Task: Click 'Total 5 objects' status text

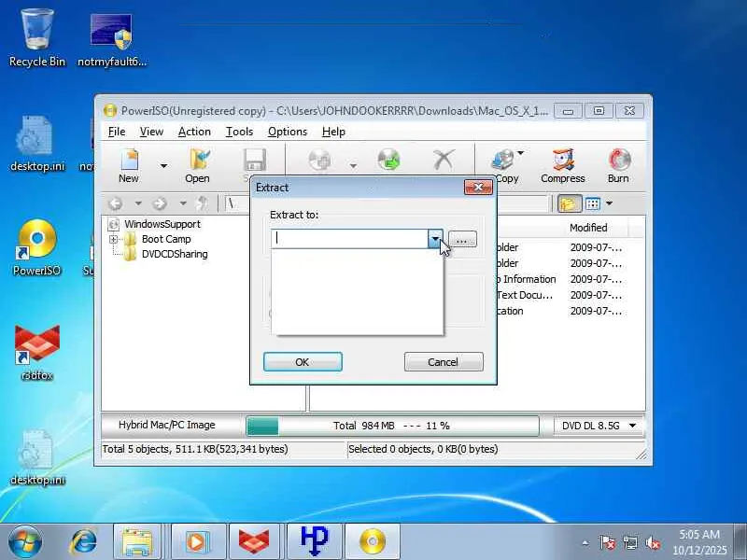Action: click(195, 449)
